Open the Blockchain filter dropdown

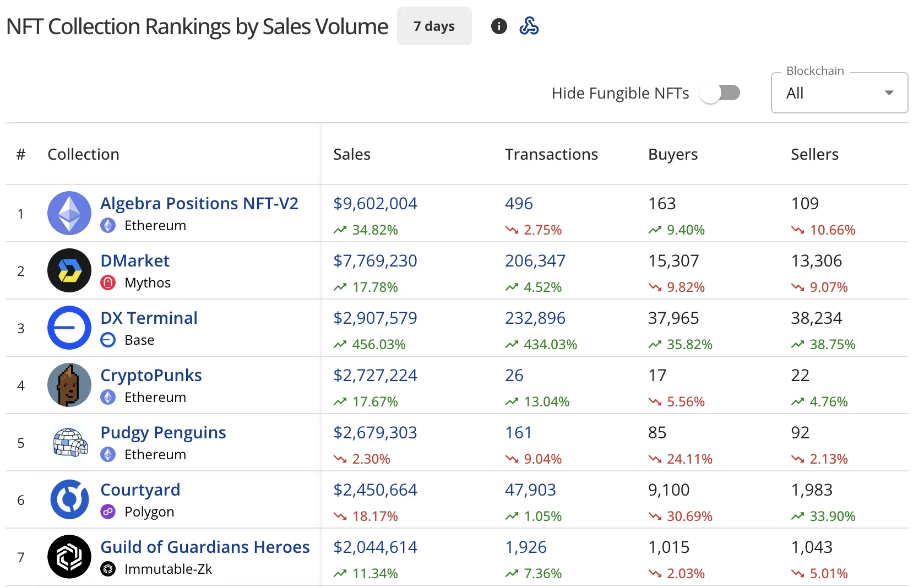coord(838,93)
